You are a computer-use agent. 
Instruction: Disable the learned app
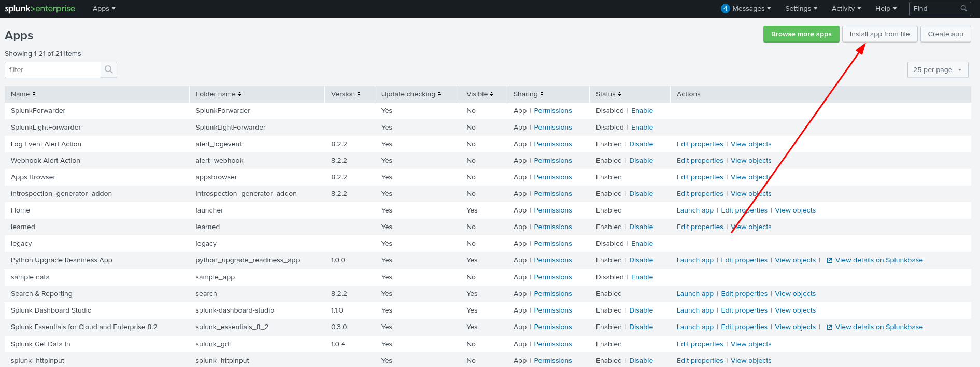click(641, 227)
